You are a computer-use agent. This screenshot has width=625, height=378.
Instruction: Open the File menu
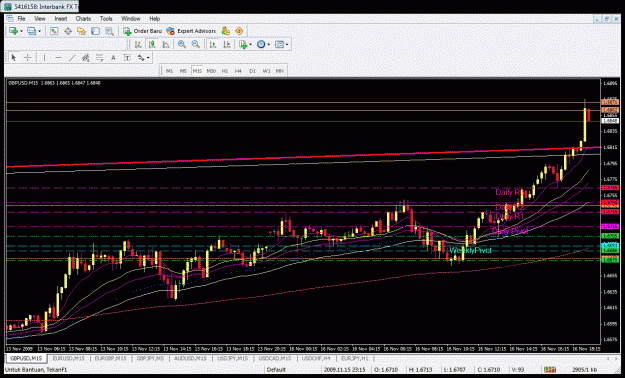pyautogui.click(x=21, y=19)
